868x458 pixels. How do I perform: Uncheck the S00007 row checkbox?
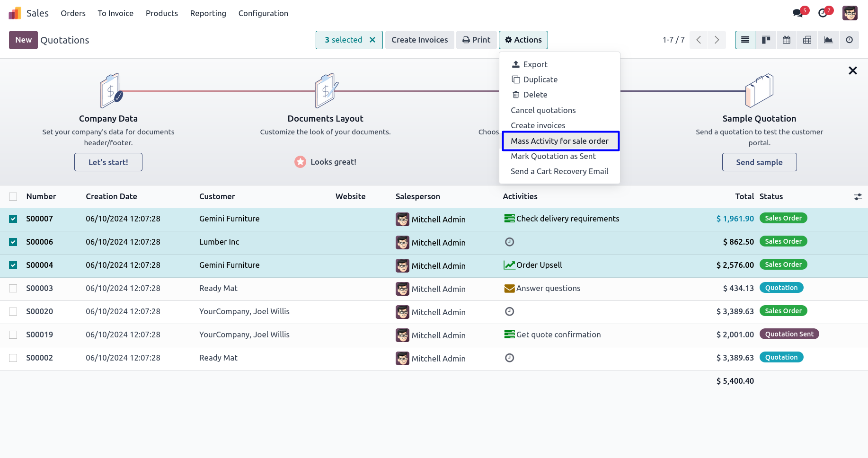(x=13, y=219)
